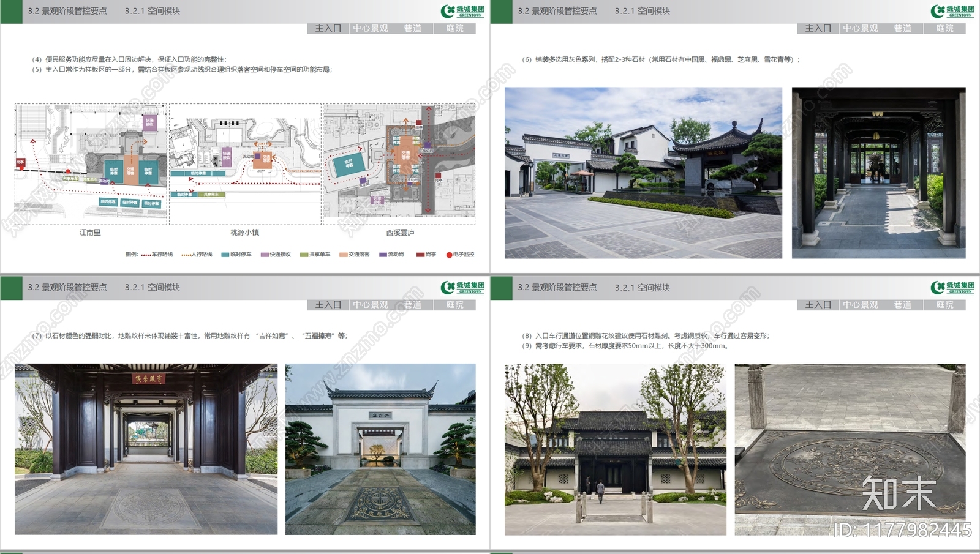The height and width of the screenshot is (554, 980).
Task: Click the red circle 电子监控 legend marker
Action: [449, 255]
